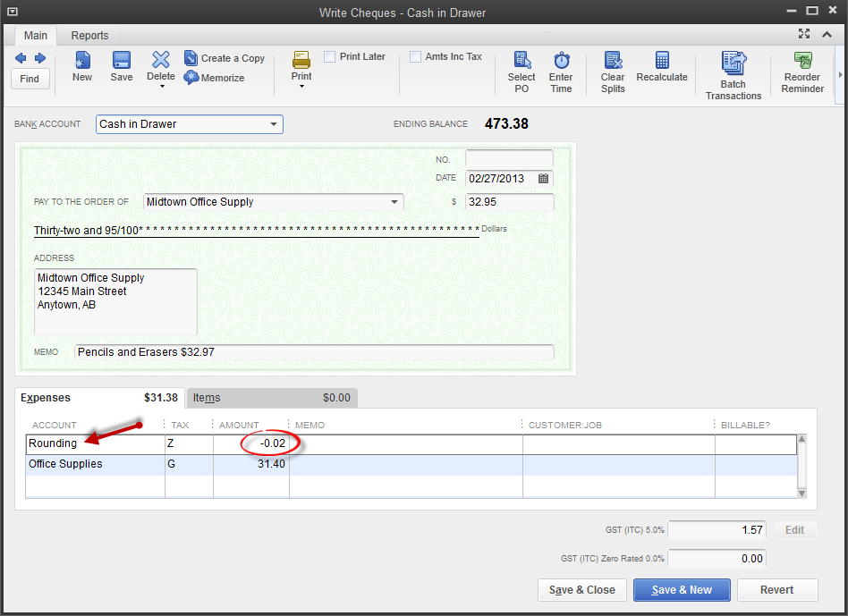Viewport: 848px width, 616px height.
Task: Click the Memorize icon
Action: point(191,78)
